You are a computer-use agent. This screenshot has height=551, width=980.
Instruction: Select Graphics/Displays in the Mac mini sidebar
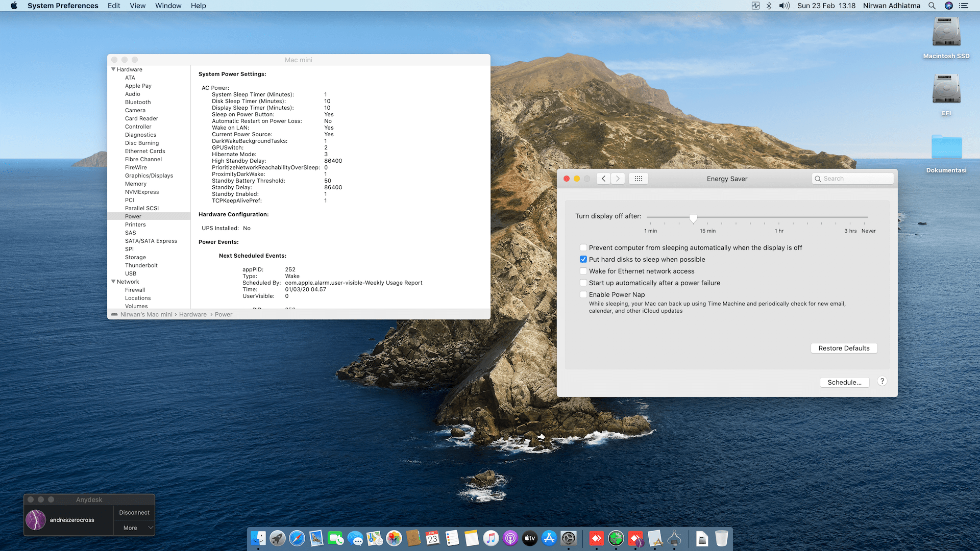click(149, 176)
